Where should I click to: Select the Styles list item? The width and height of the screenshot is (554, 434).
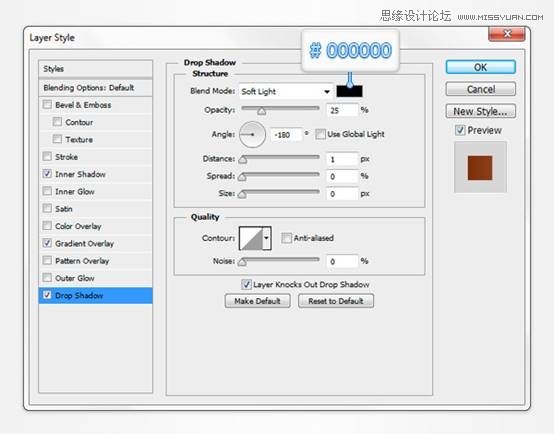pos(95,69)
